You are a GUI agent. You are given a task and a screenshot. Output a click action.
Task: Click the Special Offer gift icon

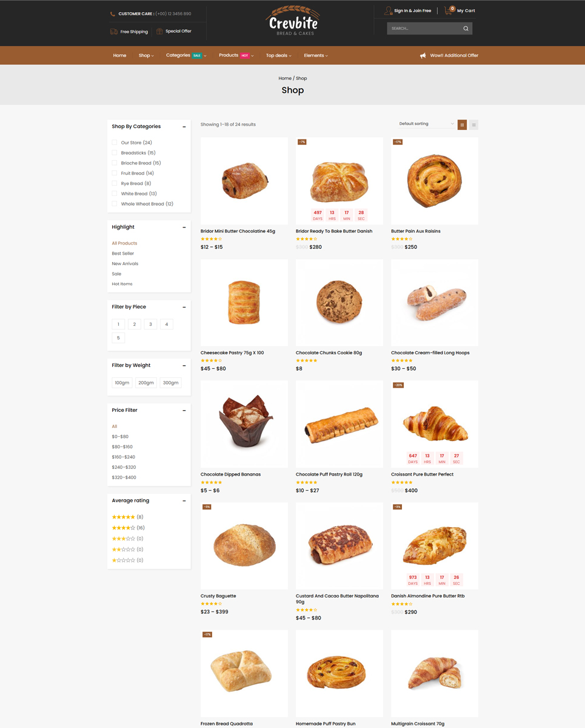coord(159,32)
